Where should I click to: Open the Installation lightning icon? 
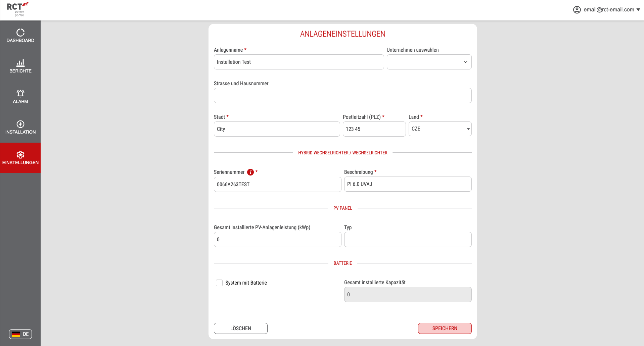click(20, 124)
